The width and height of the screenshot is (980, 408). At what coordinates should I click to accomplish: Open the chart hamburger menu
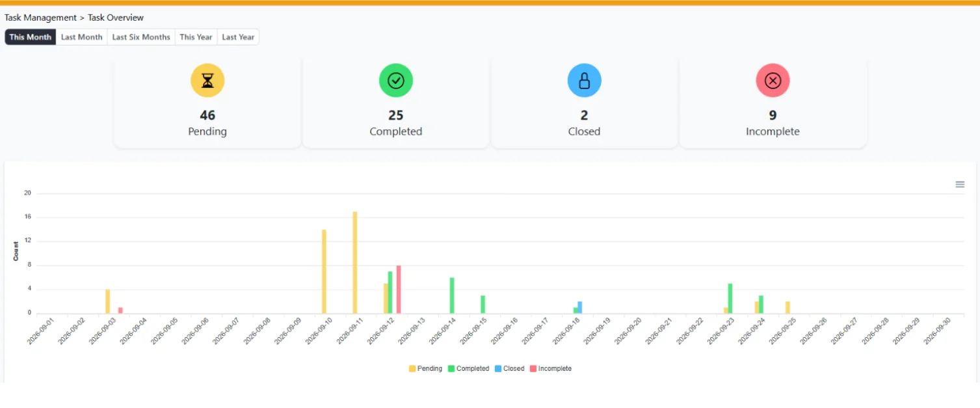[x=960, y=184]
